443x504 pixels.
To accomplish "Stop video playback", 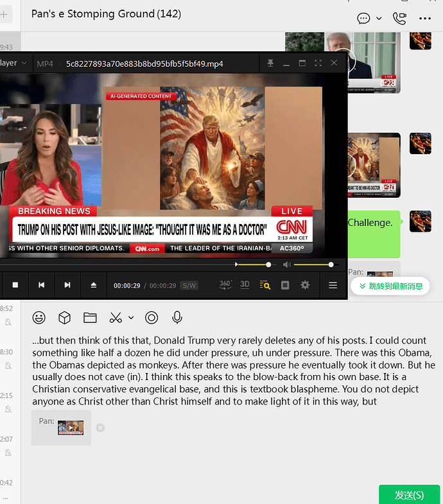I will point(15,285).
